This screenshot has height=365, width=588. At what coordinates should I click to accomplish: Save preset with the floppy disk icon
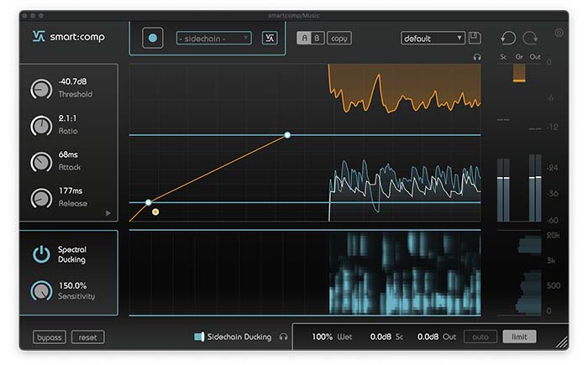pyautogui.click(x=475, y=38)
